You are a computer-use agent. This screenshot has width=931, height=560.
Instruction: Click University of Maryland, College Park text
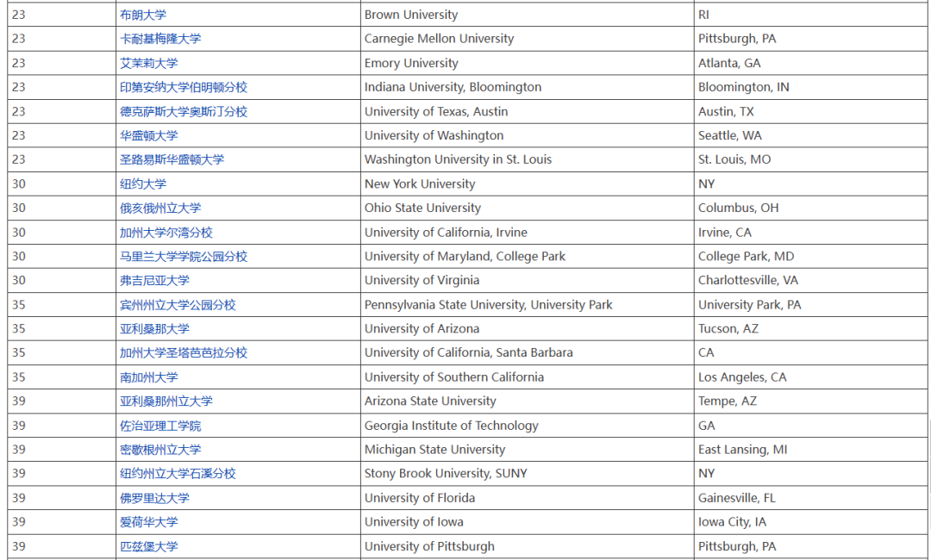coord(465,256)
